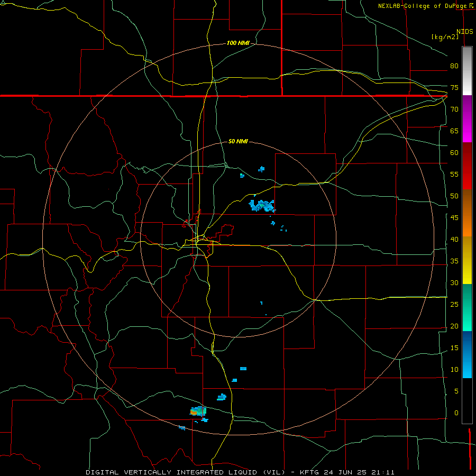Click the scale value 80

click(x=454, y=66)
